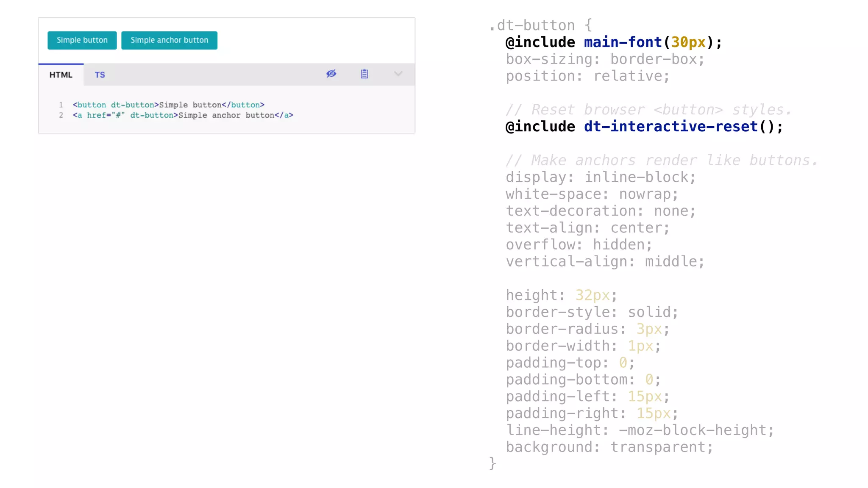This screenshot has height=488, width=868.
Task: Click the 'padding-top: 0;' line
Action: (x=570, y=363)
